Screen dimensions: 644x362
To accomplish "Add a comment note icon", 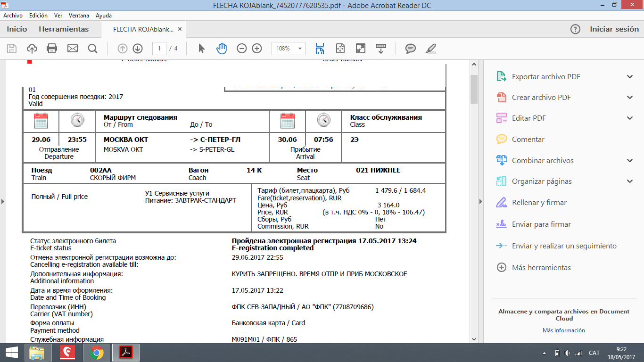I will (x=411, y=49).
